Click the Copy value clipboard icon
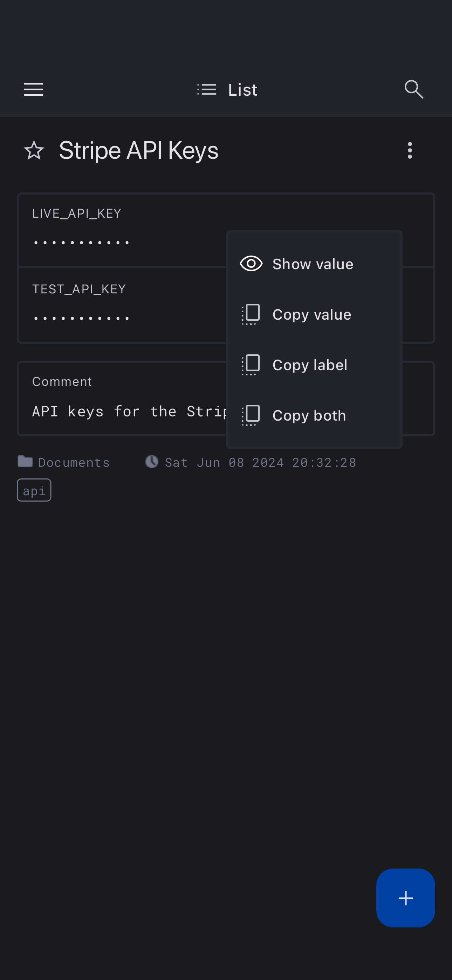 tap(251, 315)
